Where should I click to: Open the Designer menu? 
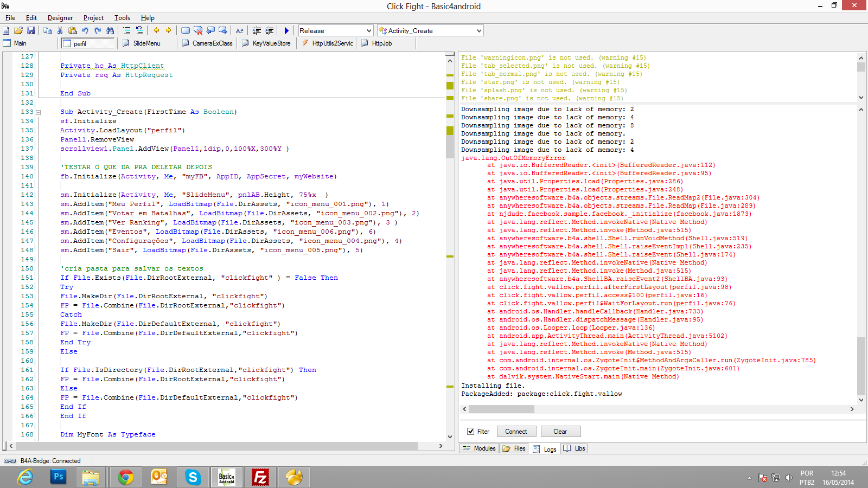[60, 18]
